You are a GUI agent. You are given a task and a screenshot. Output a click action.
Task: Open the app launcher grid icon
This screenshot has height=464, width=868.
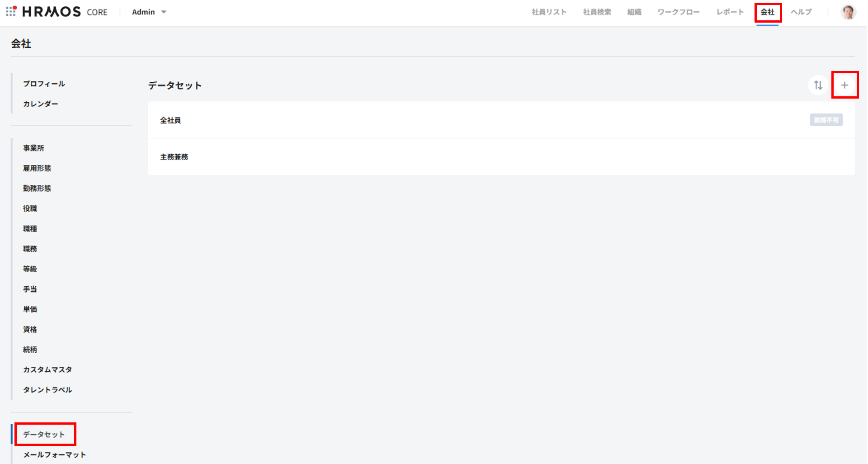tap(11, 11)
